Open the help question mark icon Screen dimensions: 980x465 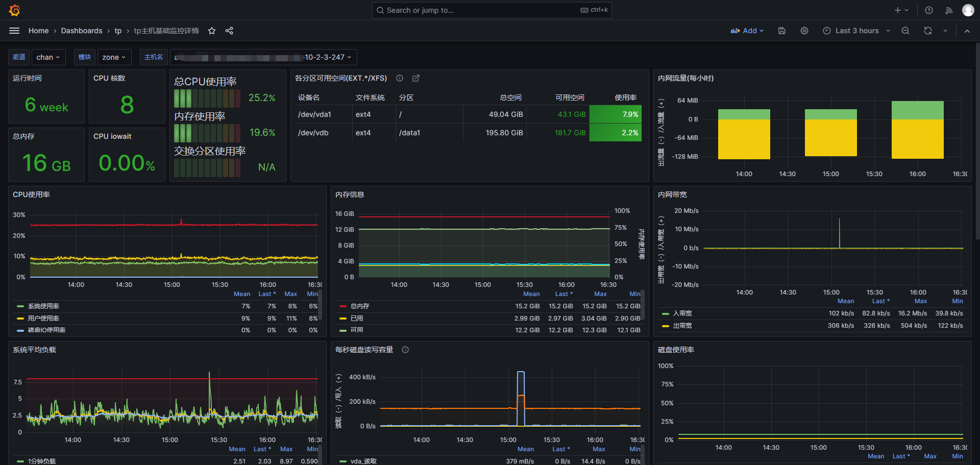tap(929, 10)
